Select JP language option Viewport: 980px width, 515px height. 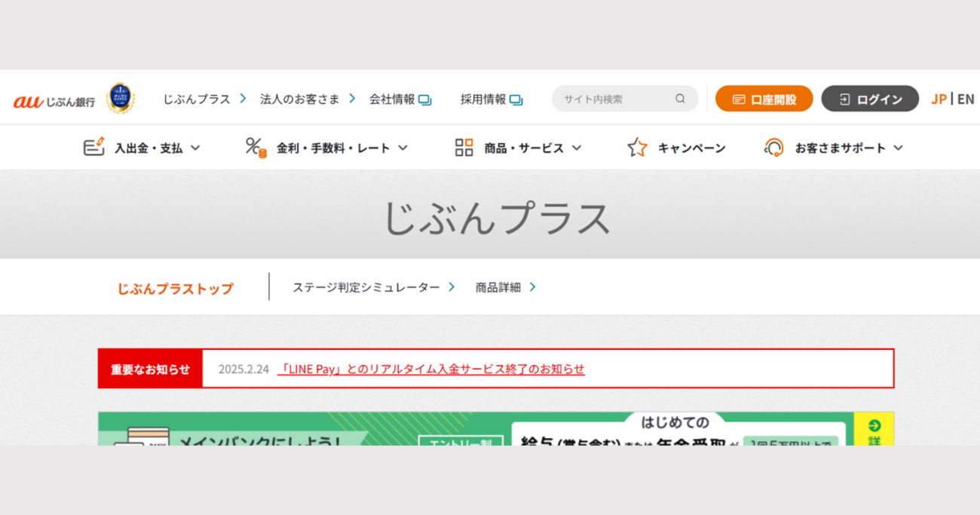(x=939, y=99)
